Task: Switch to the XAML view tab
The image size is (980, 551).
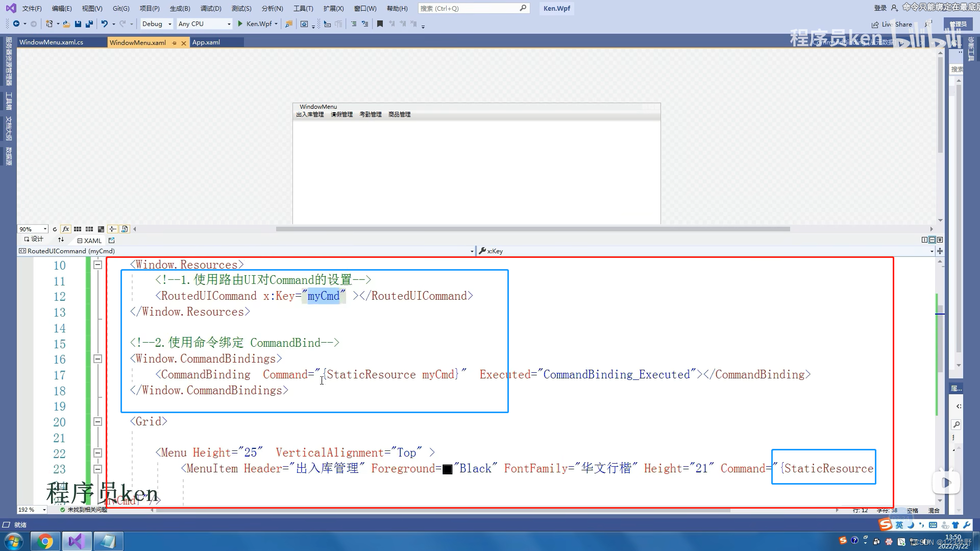Action: tap(89, 241)
